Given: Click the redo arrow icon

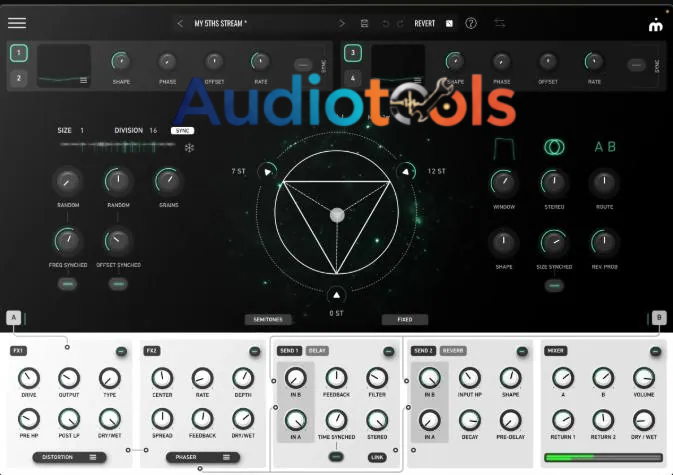Looking at the screenshot, I should click(400, 24).
